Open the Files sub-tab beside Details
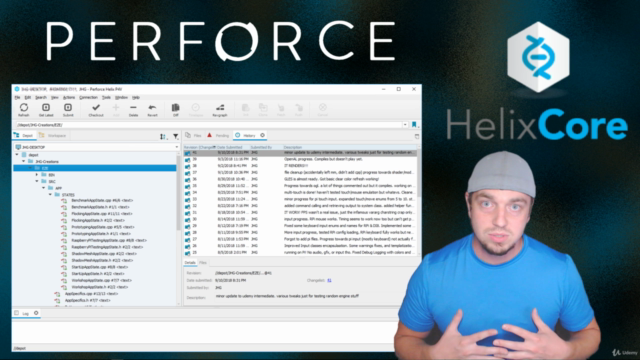This screenshot has height=360, width=640. (x=203, y=263)
